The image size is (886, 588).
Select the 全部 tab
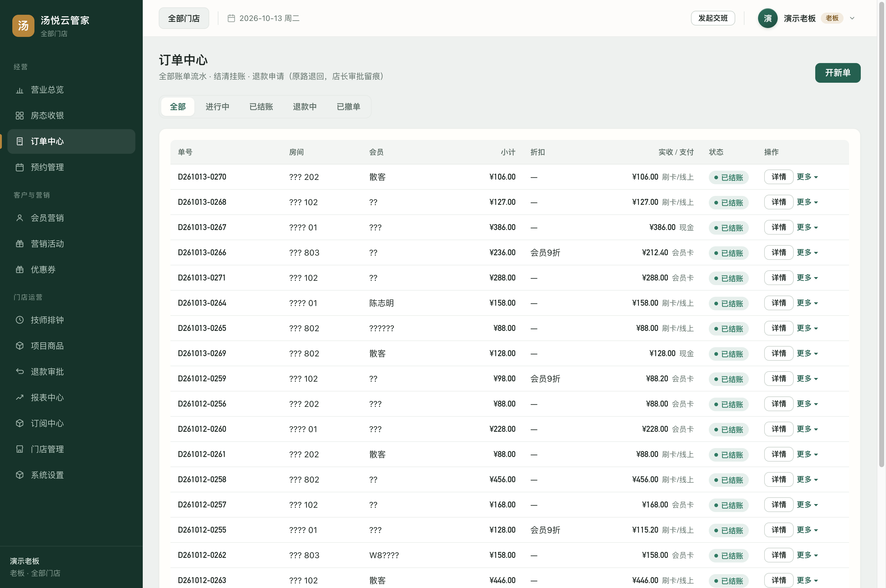[x=178, y=107]
